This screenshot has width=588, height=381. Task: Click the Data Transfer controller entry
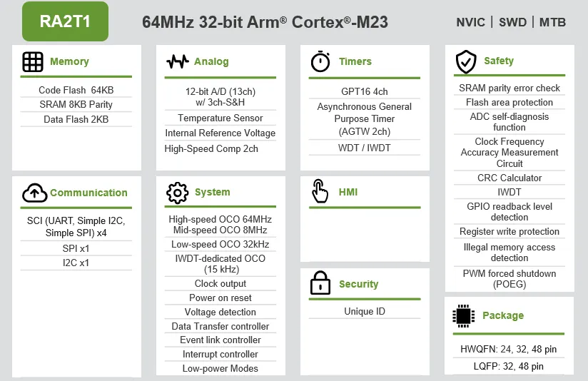click(x=220, y=326)
